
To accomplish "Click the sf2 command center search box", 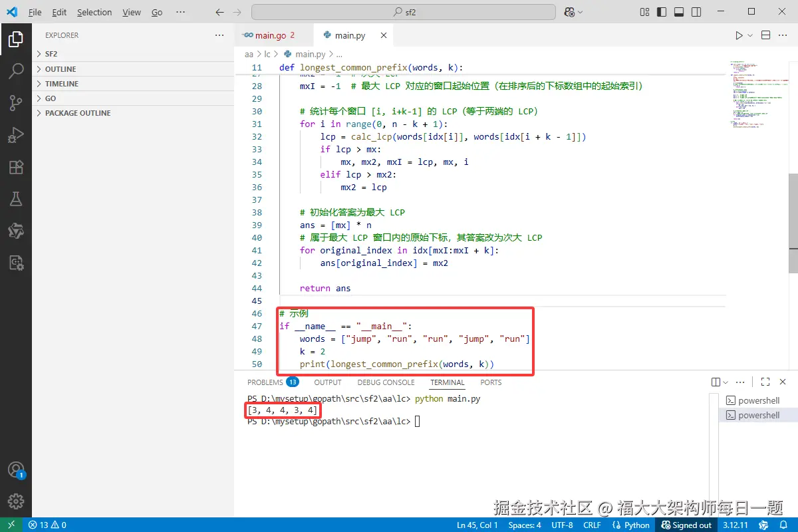I will pyautogui.click(x=404, y=12).
